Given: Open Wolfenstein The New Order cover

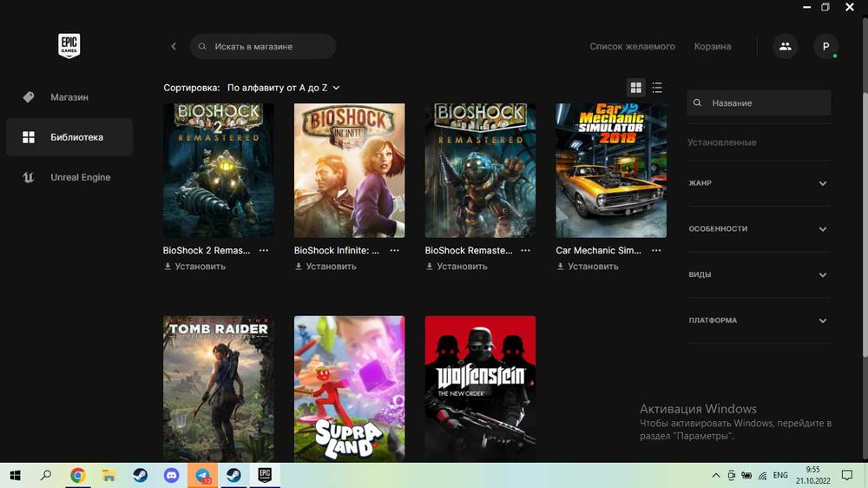Looking at the screenshot, I should coord(480,389).
